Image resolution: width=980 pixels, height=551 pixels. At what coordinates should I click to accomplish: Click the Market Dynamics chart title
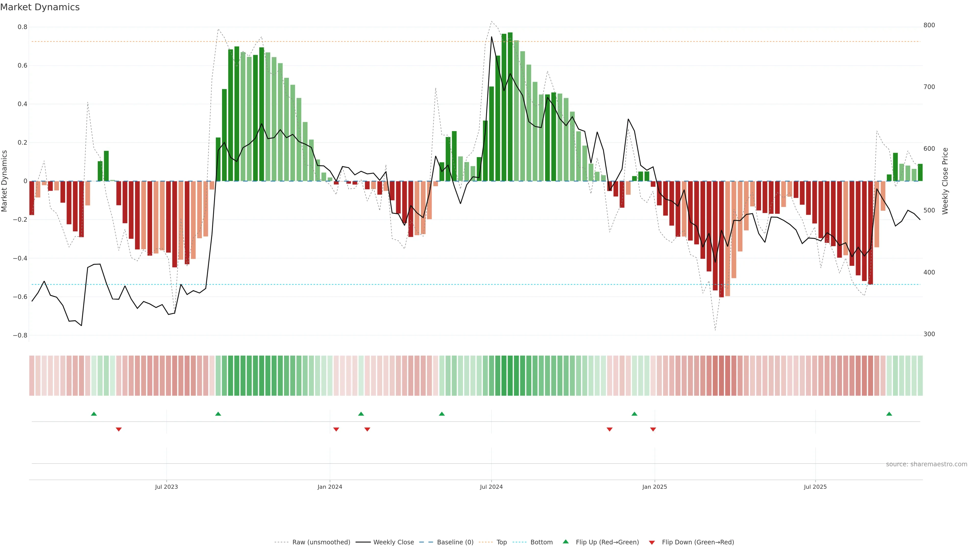point(40,7)
